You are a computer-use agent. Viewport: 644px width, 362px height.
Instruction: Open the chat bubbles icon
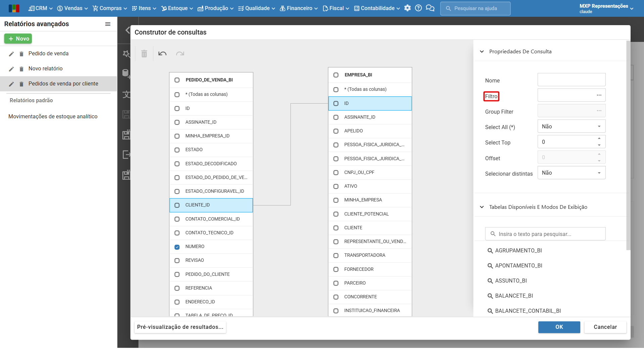[x=430, y=8]
